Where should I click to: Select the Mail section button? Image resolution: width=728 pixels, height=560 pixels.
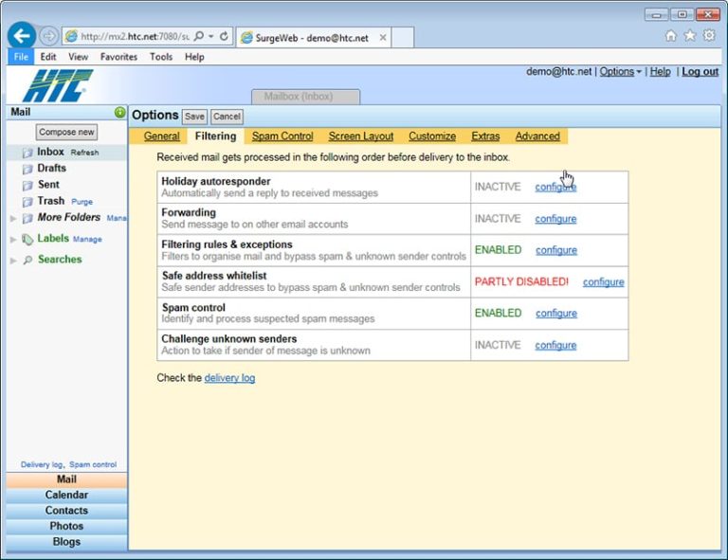coord(66,479)
